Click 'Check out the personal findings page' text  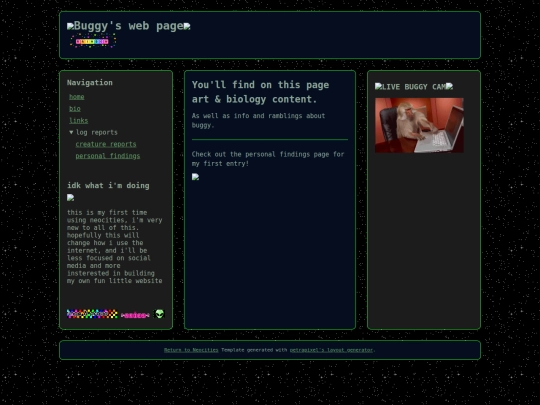[x=268, y=159]
